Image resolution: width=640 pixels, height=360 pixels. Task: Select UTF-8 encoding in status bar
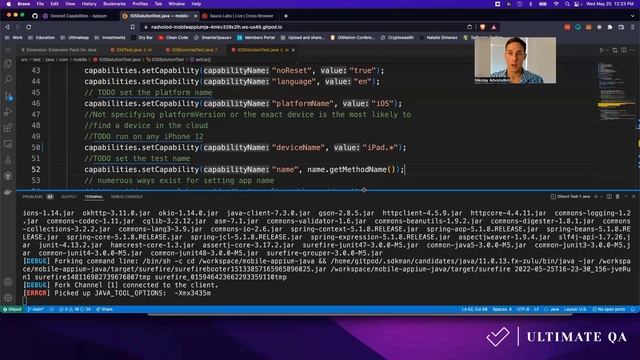[523, 309]
